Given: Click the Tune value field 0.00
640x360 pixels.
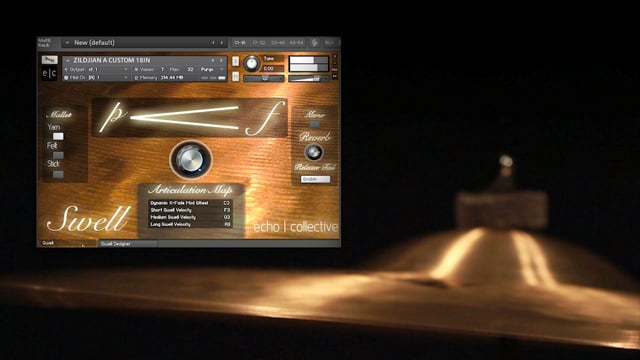Looking at the screenshot, I should click(273, 69).
